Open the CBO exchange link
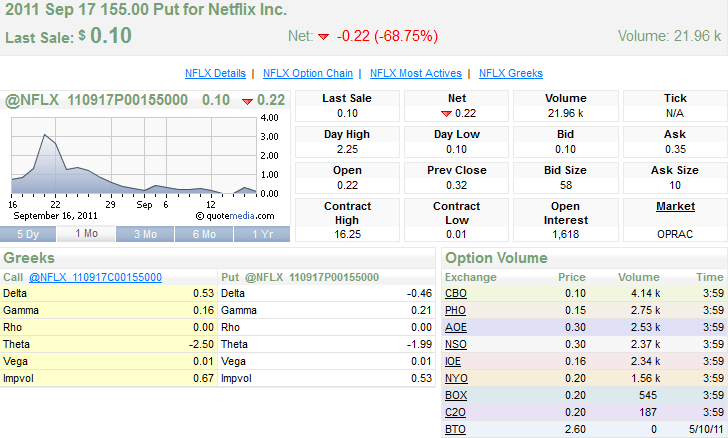The height and width of the screenshot is (438, 728). [455, 294]
